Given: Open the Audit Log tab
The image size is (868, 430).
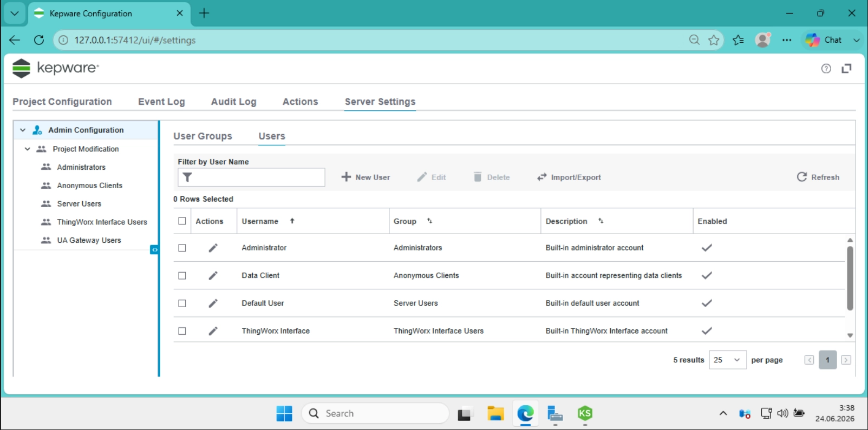Looking at the screenshot, I should [234, 102].
